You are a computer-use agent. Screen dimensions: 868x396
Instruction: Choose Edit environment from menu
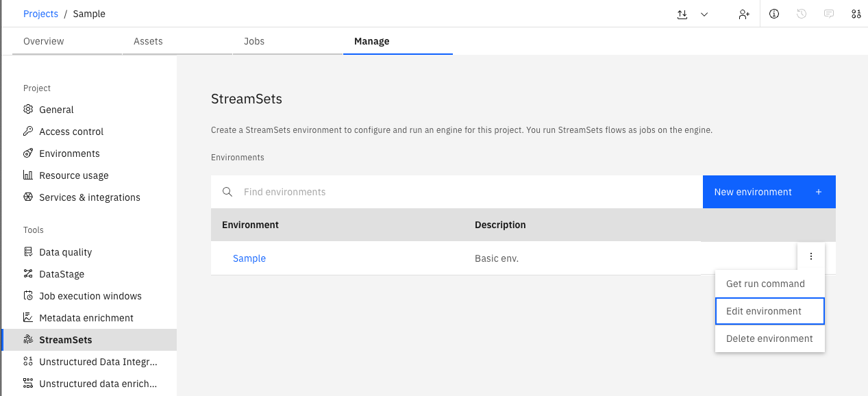[x=770, y=311]
